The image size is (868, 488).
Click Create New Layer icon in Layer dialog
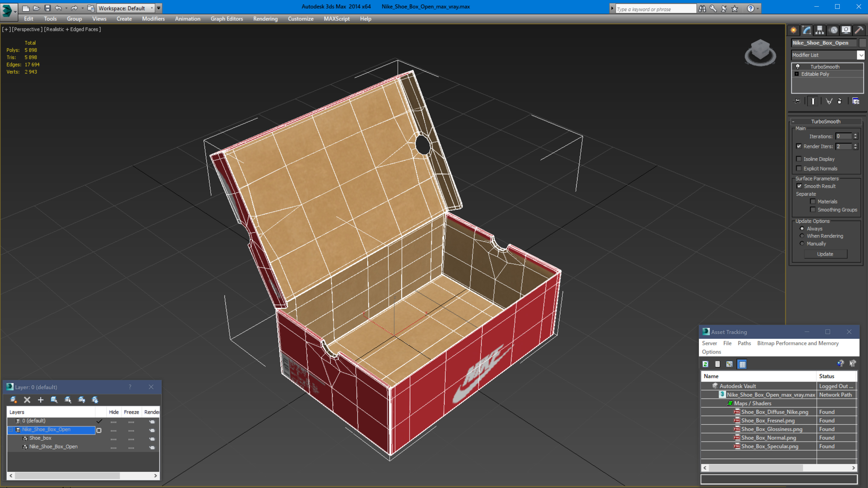pos(14,400)
